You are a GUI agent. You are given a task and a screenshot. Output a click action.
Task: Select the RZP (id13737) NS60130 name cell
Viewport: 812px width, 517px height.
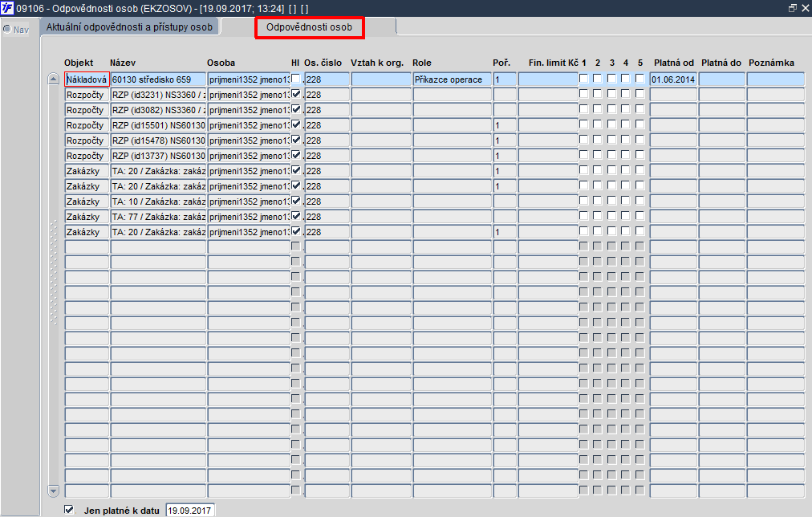coord(158,156)
